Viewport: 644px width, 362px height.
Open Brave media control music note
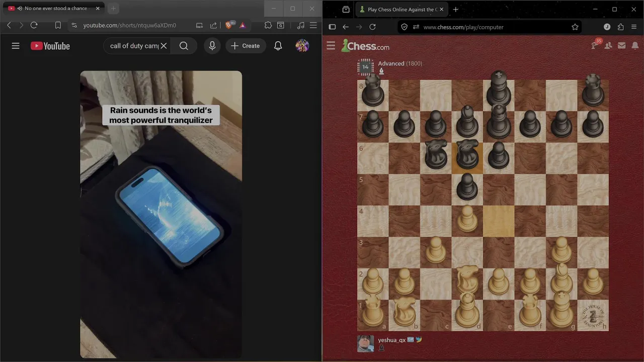(301, 25)
